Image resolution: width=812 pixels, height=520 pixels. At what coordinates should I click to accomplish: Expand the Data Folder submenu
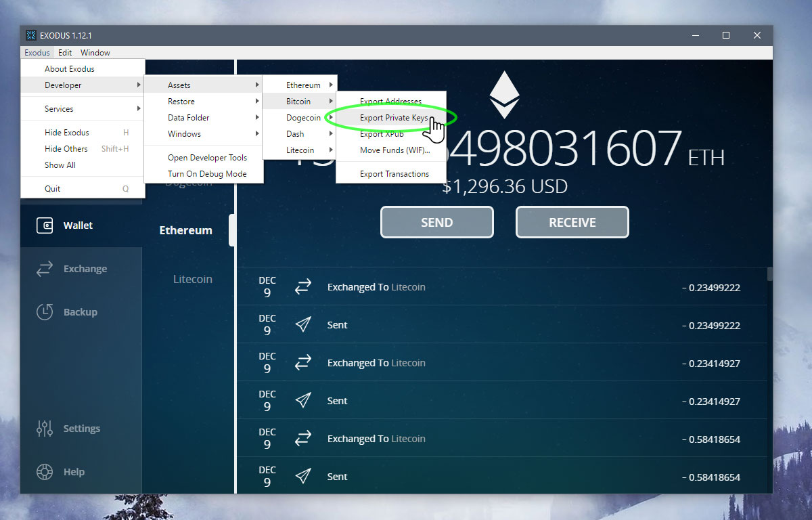[x=204, y=118]
